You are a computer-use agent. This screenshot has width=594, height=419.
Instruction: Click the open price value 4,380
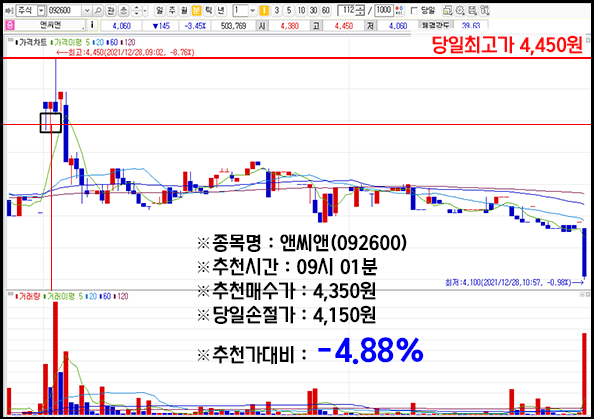[x=289, y=26]
